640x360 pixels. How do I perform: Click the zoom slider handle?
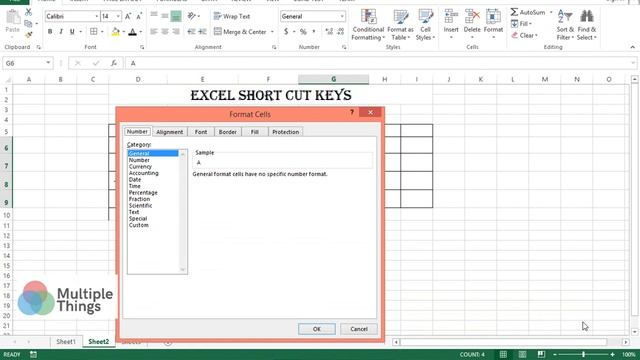click(584, 354)
